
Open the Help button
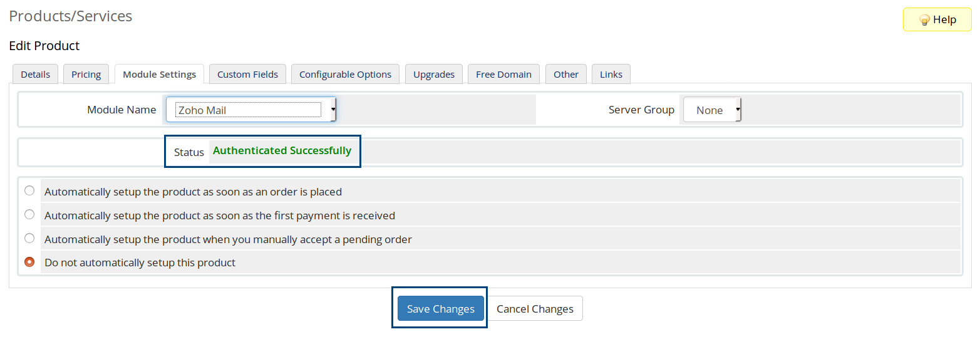[937, 19]
